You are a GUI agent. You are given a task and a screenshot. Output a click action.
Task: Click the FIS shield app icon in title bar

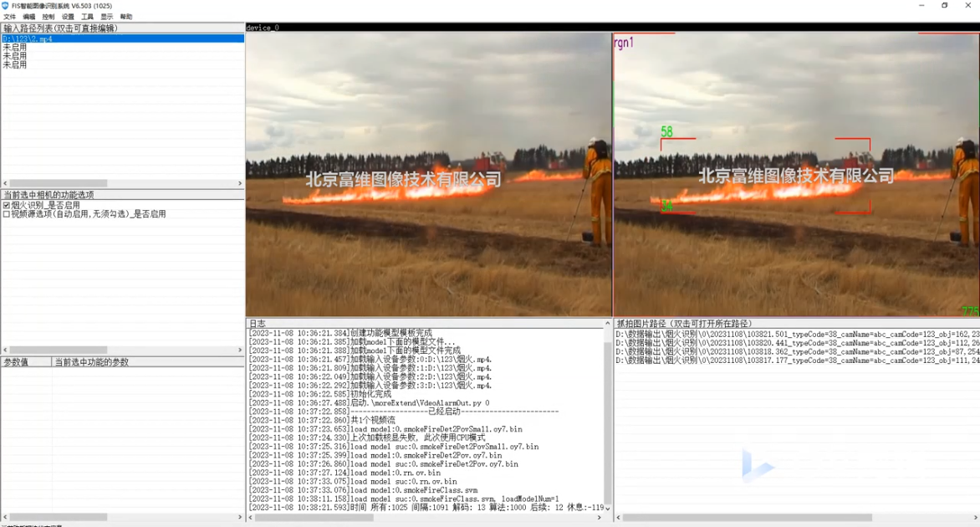tap(5, 6)
